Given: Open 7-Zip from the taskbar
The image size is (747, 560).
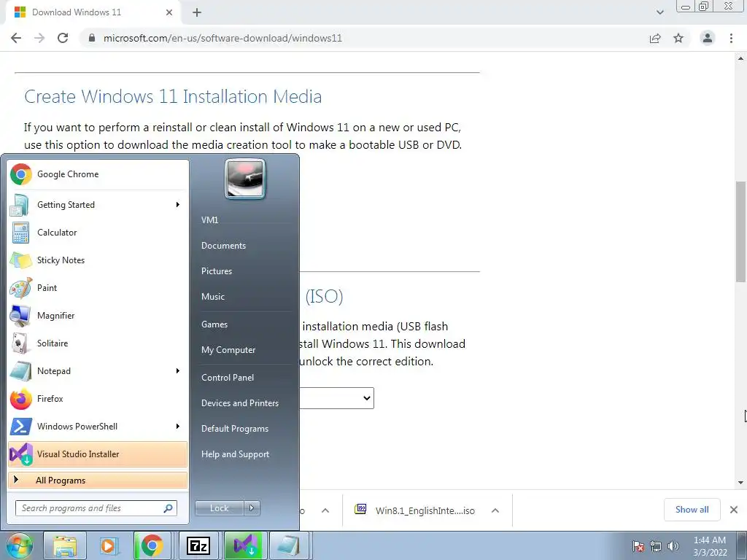Looking at the screenshot, I should (198, 545).
